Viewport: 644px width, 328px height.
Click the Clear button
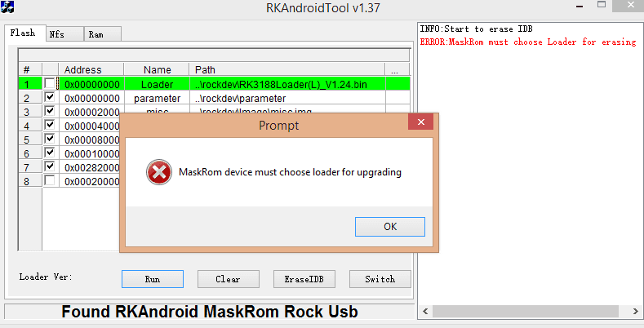(x=229, y=279)
